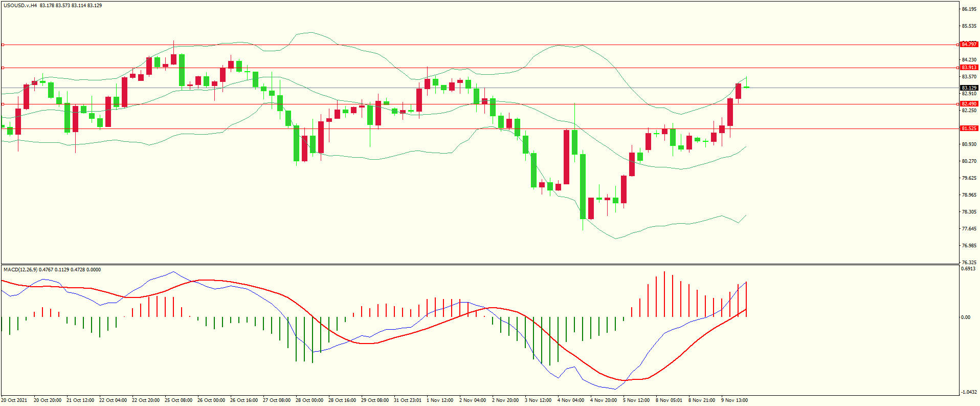Click the 4 Nov 04:00 time axis label
The width and height of the screenshot is (980, 406).
point(571,400)
